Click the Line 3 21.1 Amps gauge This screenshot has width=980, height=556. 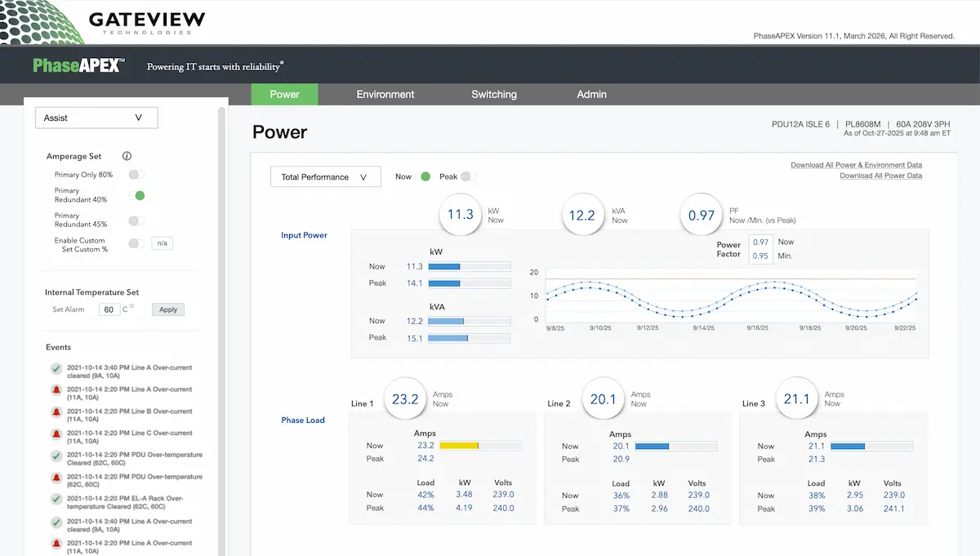pyautogui.click(x=796, y=399)
